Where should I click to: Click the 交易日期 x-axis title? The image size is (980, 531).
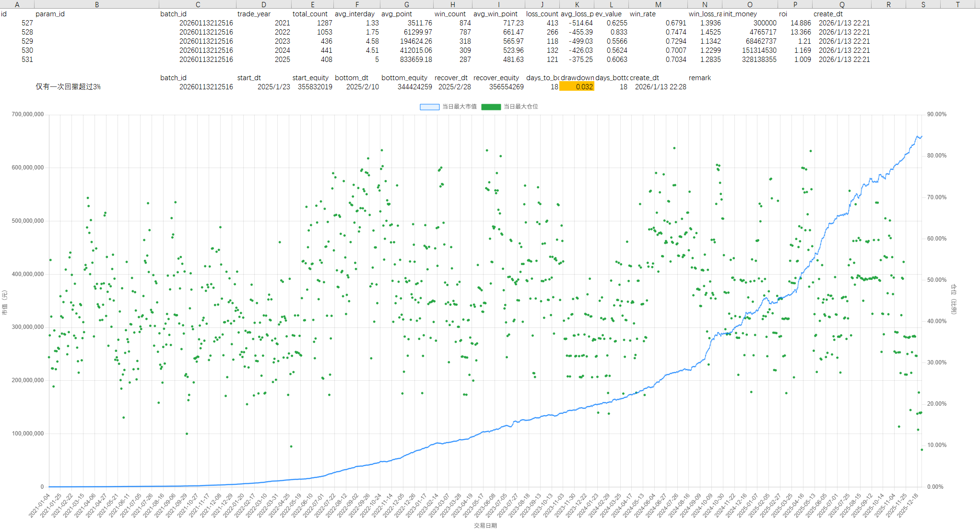coord(485,525)
